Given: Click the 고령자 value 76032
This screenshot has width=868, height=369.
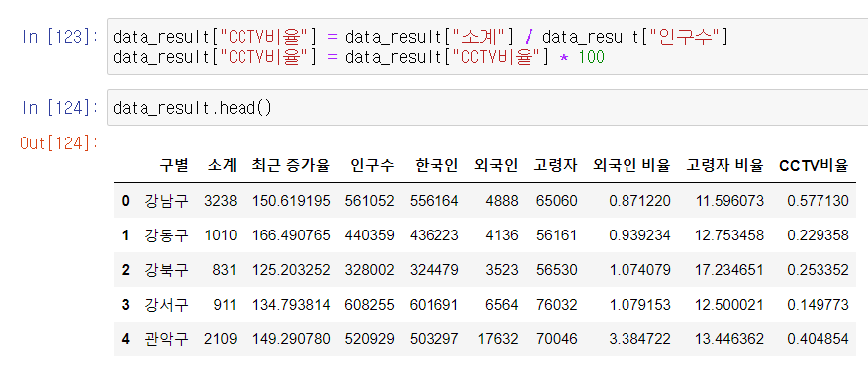Looking at the screenshot, I should (557, 305).
